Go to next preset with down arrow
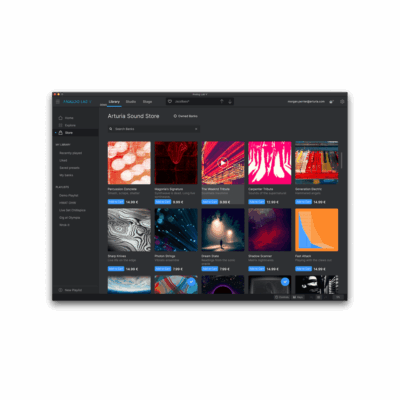This screenshot has height=400, width=400. [x=230, y=101]
